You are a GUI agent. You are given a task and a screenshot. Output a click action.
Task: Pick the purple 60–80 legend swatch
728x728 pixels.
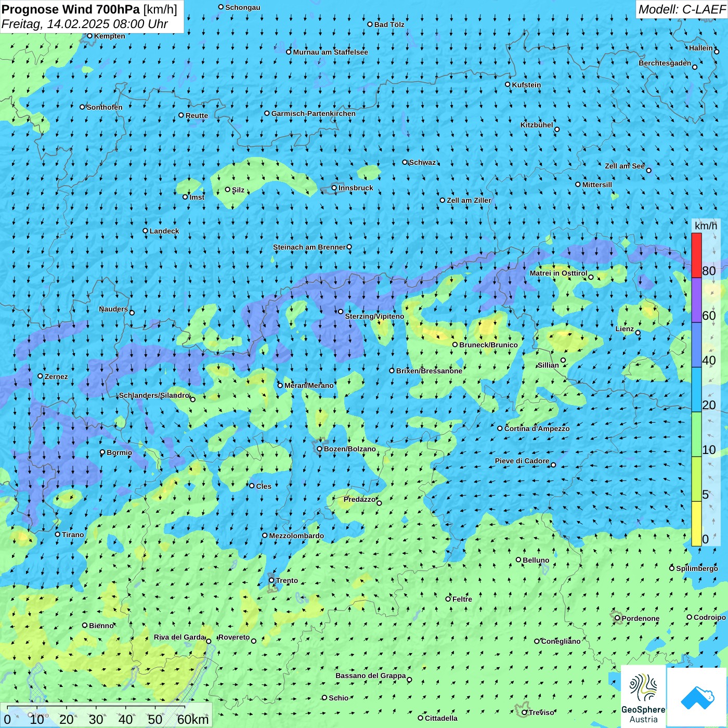pos(696,300)
